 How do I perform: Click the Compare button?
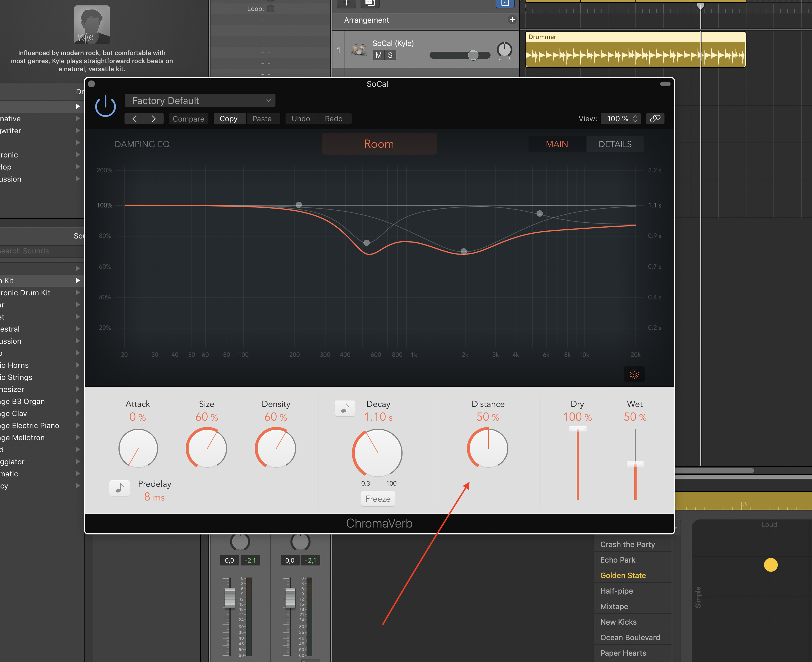pos(188,119)
